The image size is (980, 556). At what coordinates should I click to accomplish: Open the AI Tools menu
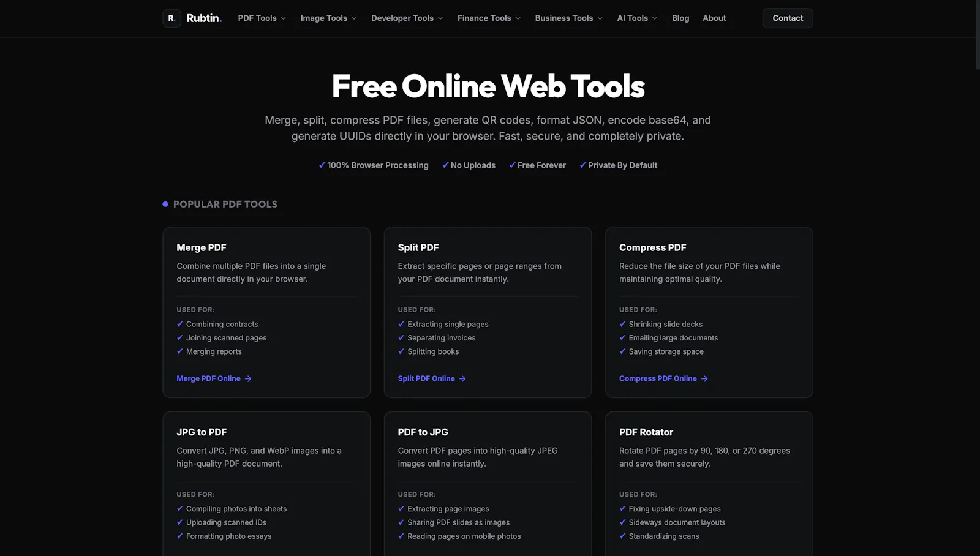637,18
